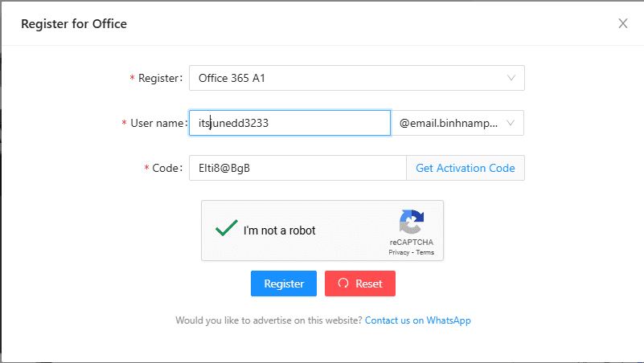Open the reCAPTCHA Privacy link

pyautogui.click(x=399, y=252)
